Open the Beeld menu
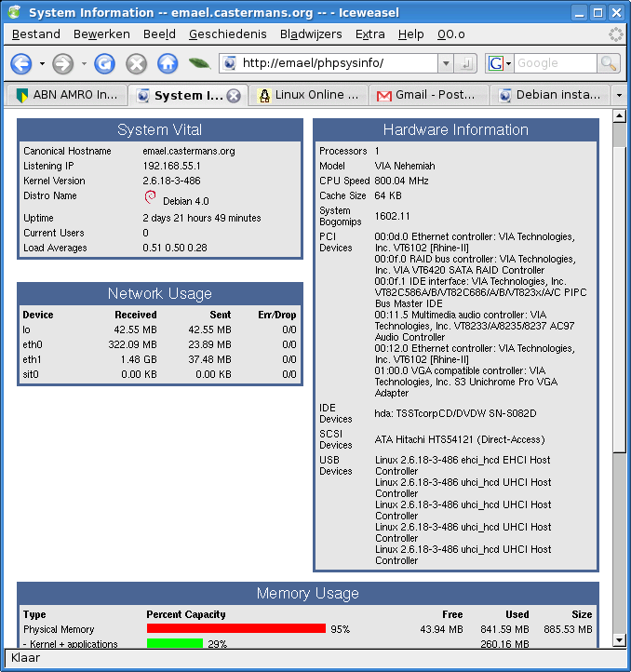The width and height of the screenshot is (631, 672). (x=159, y=34)
